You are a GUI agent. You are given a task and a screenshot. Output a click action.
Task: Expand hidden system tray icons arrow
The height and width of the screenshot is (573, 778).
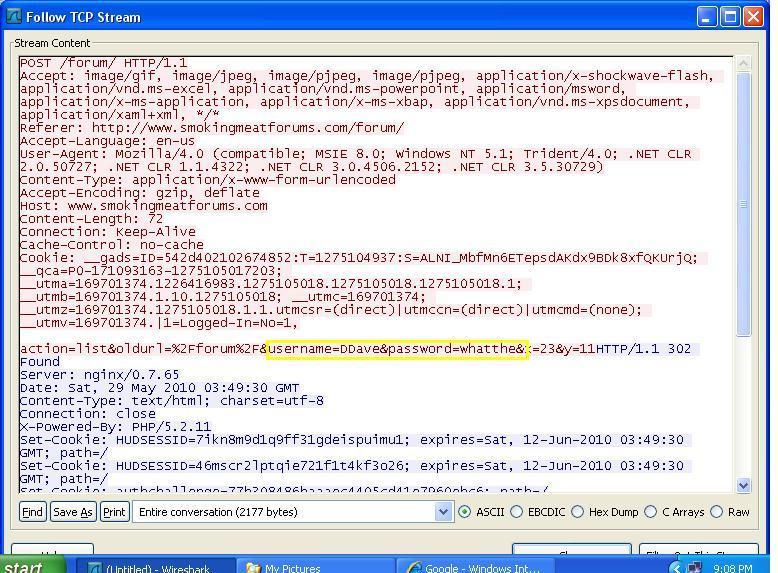click(x=675, y=567)
